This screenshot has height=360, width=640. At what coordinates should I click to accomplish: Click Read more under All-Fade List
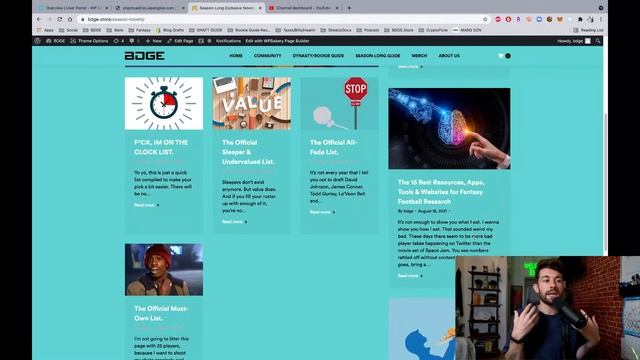322,212
